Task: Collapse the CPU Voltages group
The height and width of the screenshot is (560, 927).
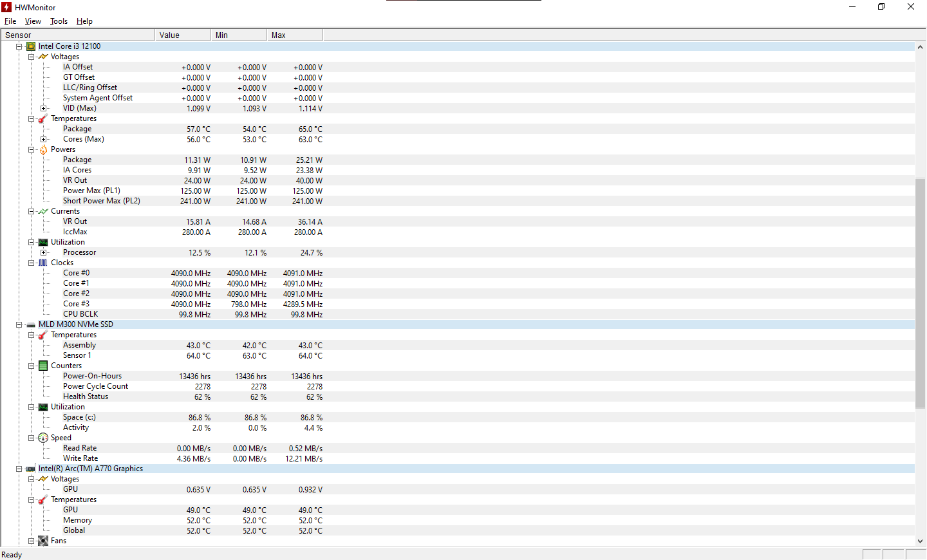Action: (x=31, y=57)
